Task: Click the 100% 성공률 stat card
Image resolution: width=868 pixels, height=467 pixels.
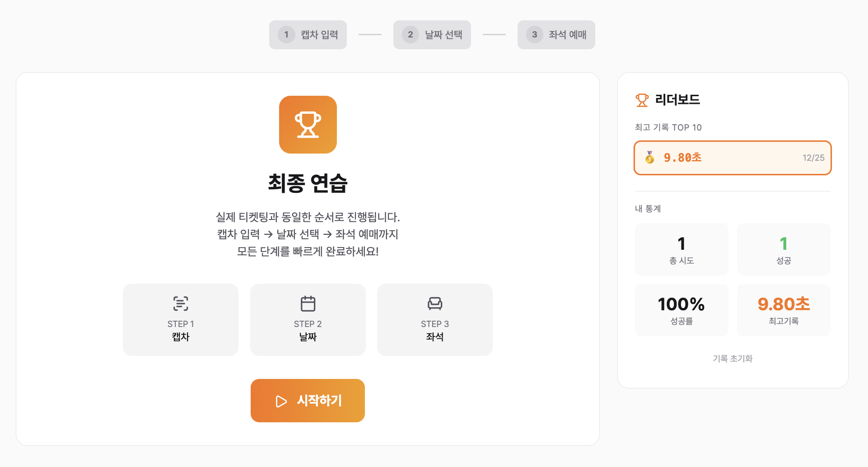Action: (x=681, y=310)
